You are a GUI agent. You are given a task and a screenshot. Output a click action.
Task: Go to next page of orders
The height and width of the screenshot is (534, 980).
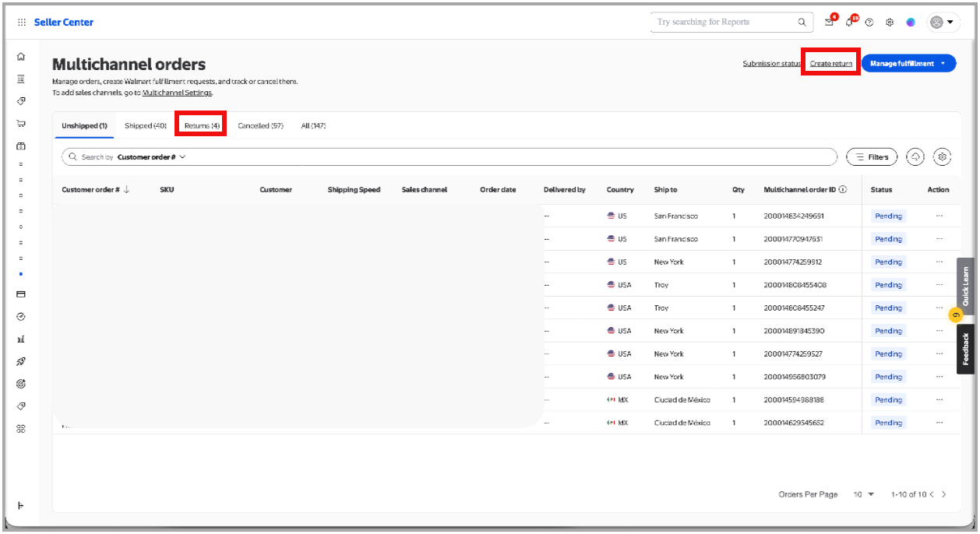(x=944, y=494)
